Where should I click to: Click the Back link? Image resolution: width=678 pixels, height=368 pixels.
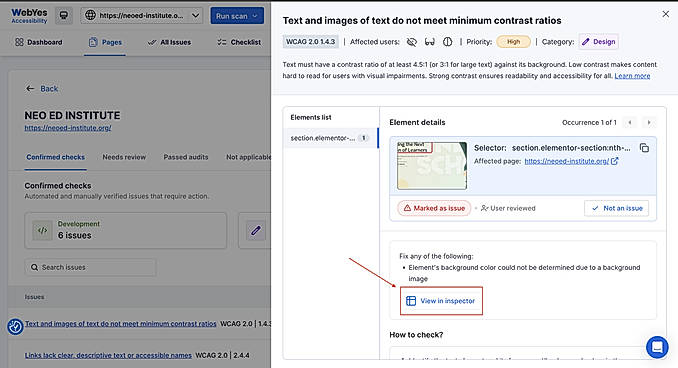pyautogui.click(x=42, y=89)
